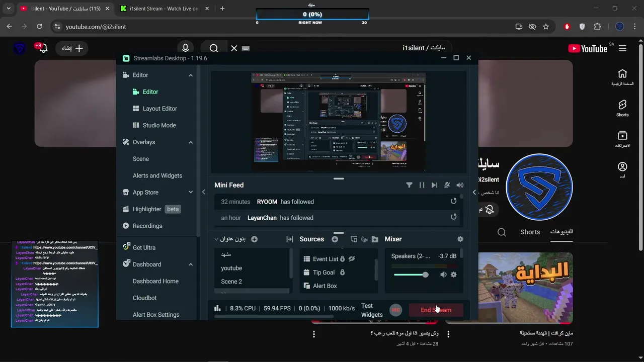Image resolution: width=644 pixels, height=362 pixels.
Task: Open browser tab search dropdown arrow
Action: (x=9, y=9)
